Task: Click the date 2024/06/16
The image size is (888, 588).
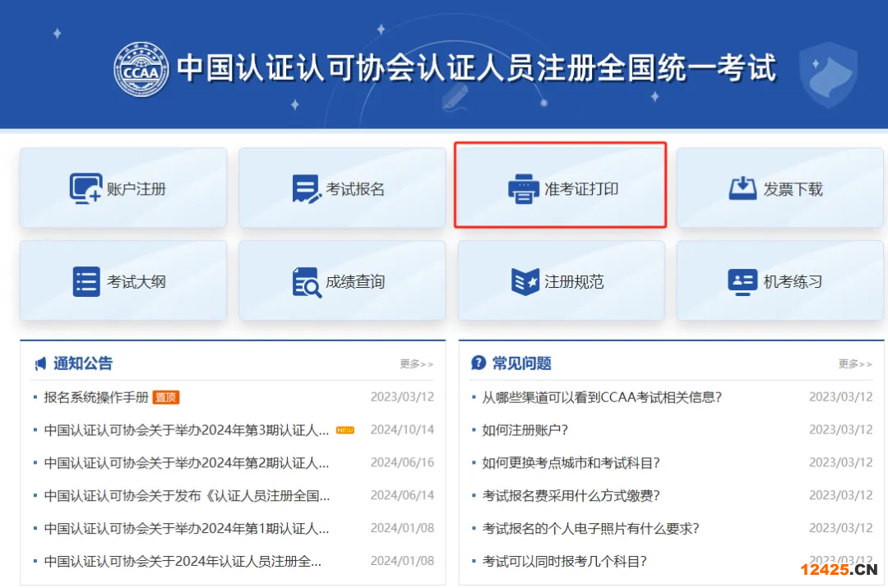Action: [x=402, y=463]
